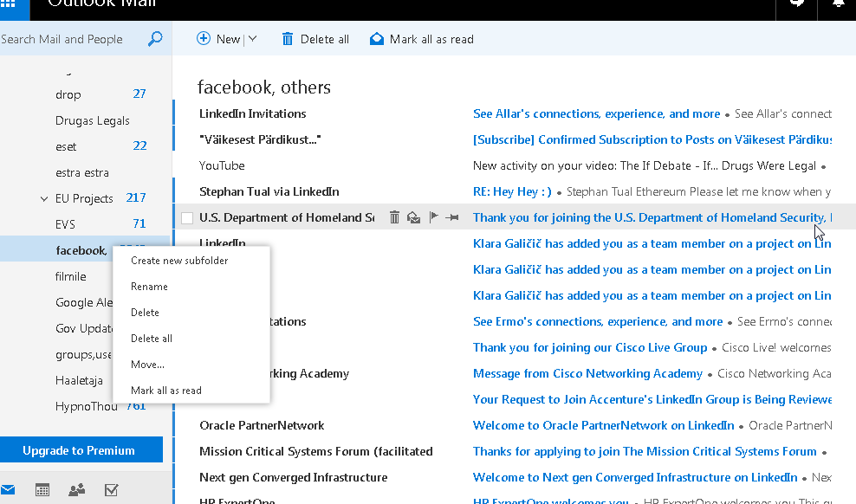Screen dimensions: 856x504
Task: Open the notifications bell icon
Action: point(839,4)
